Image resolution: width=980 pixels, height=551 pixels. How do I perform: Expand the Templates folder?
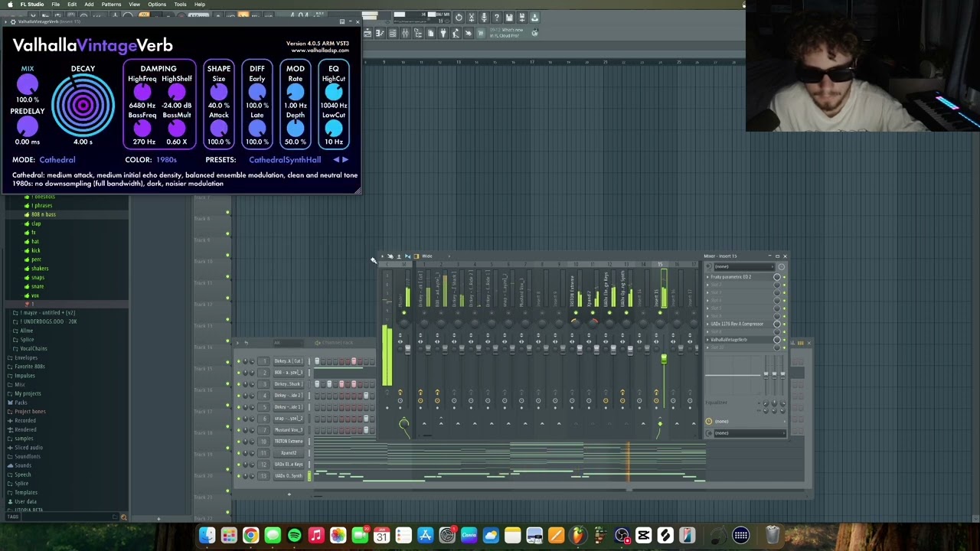tap(25, 492)
